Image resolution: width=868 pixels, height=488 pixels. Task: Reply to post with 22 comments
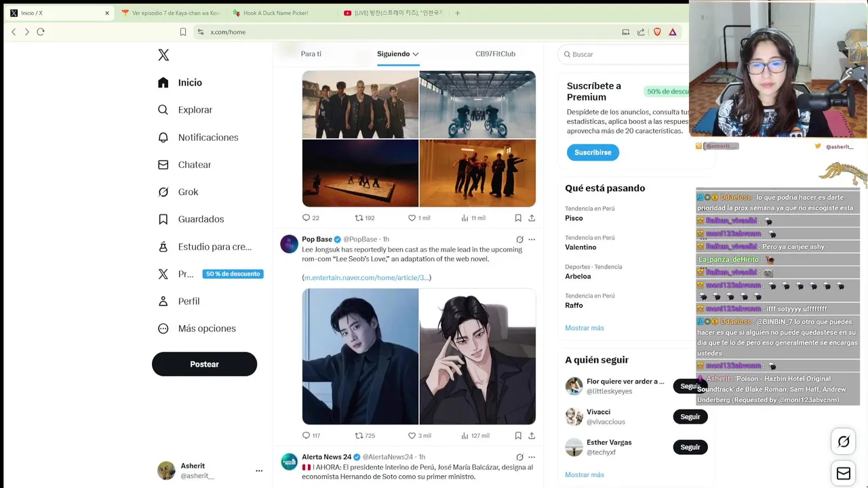306,218
